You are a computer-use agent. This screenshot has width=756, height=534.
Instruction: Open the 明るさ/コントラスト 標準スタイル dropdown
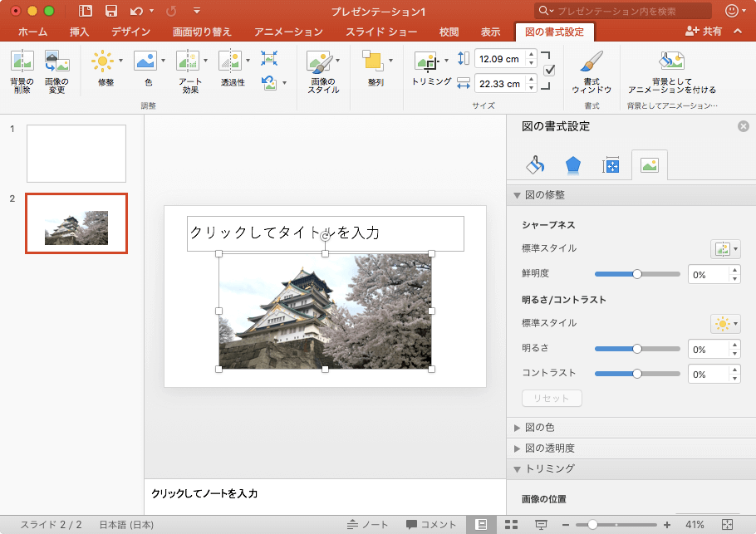pos(725,324)
